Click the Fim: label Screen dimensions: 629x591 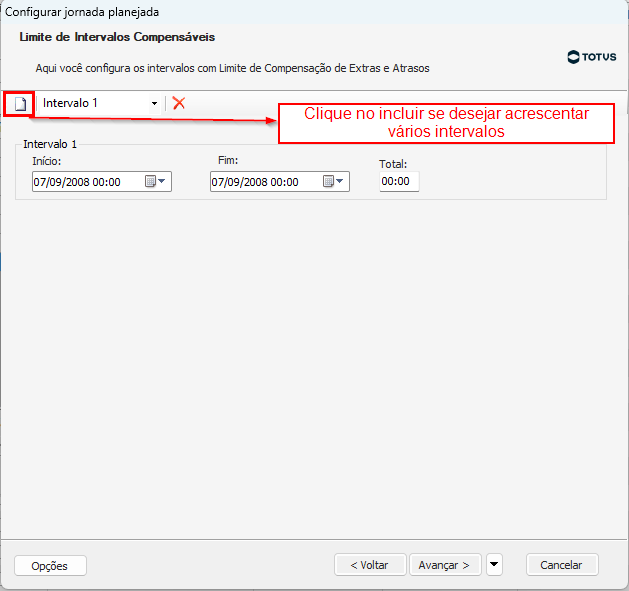tap(228, 160)
